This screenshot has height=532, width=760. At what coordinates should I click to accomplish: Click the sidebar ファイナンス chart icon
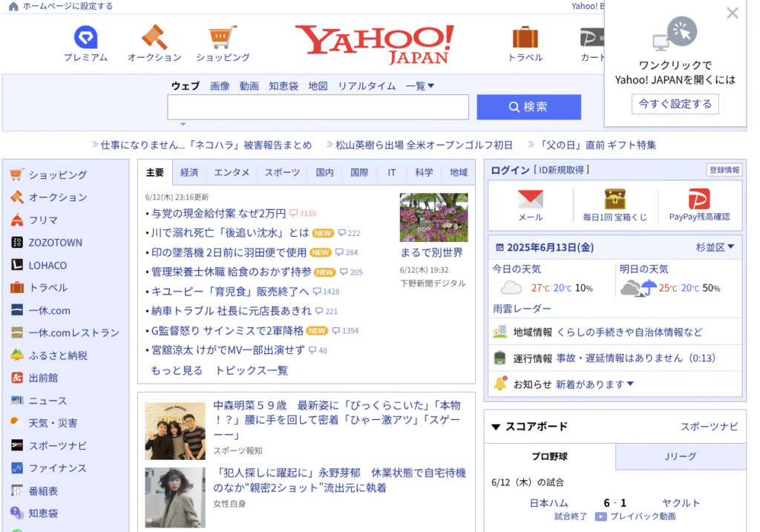[x=17, y=468]
